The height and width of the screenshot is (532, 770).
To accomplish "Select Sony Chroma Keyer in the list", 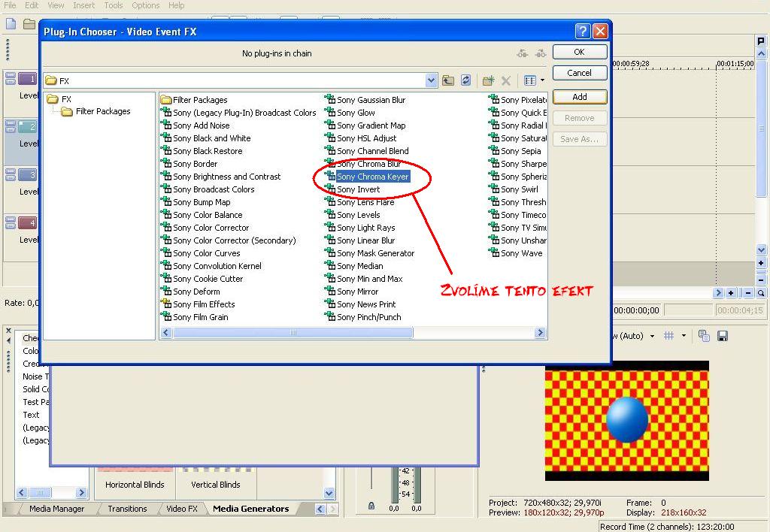I will pyautogui.click(x=373, y=177).
